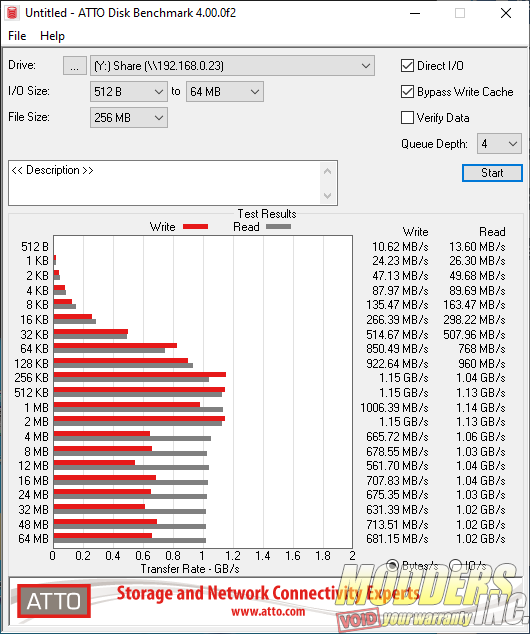The width and height of the screenshot is (530, 634).
Task: Expand the Drive selection dropdown
Action: point(232,66)
